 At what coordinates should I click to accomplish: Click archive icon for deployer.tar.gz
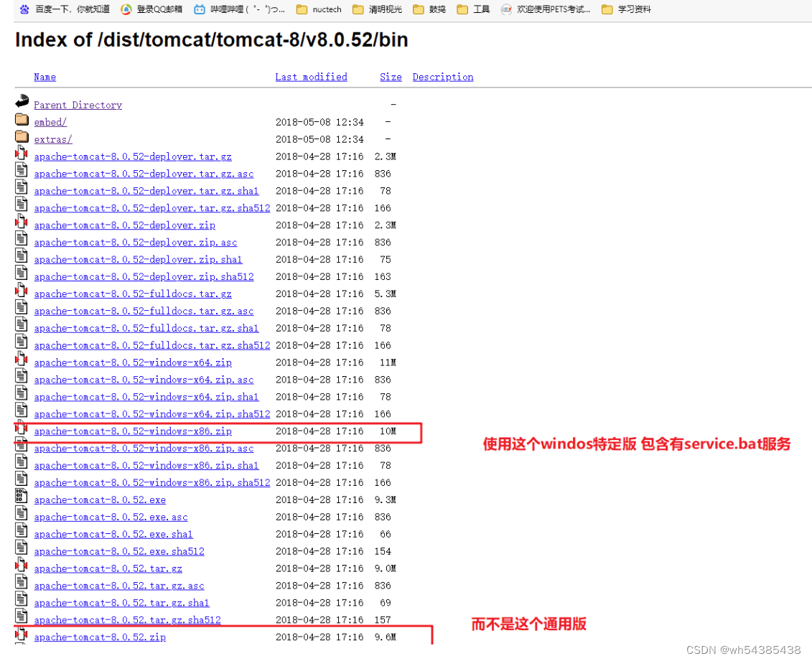click(x=22, y=153)
